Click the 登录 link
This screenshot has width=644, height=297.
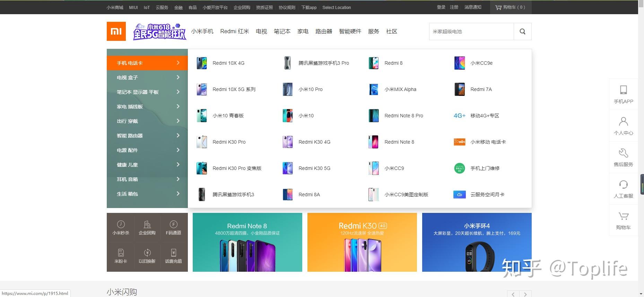click(x=441, y=7)
